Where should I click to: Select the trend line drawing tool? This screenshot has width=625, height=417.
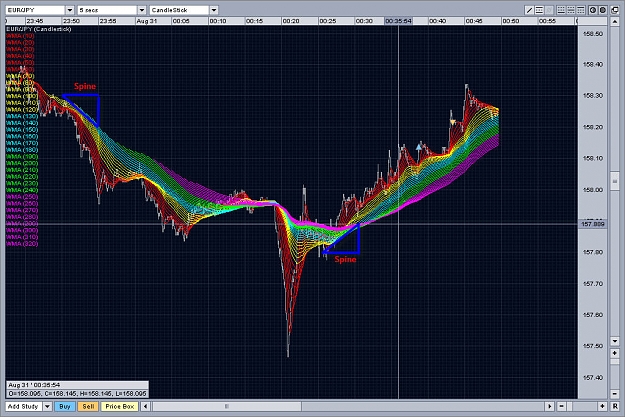point(529,10)
